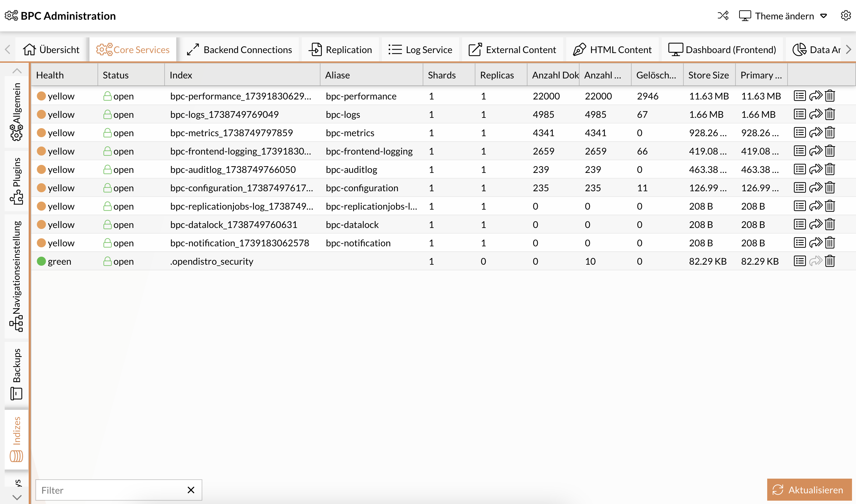This screenshot has width=856, height=504.
Task: Switch to the Backend Connections tab
Action: (x=239, y=50)
